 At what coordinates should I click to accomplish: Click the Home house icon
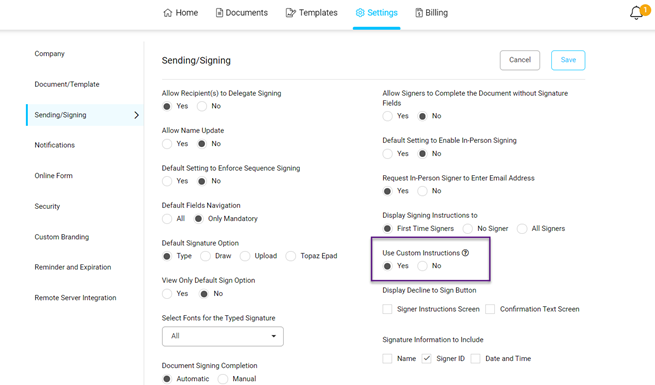click(x=168, y=13)
